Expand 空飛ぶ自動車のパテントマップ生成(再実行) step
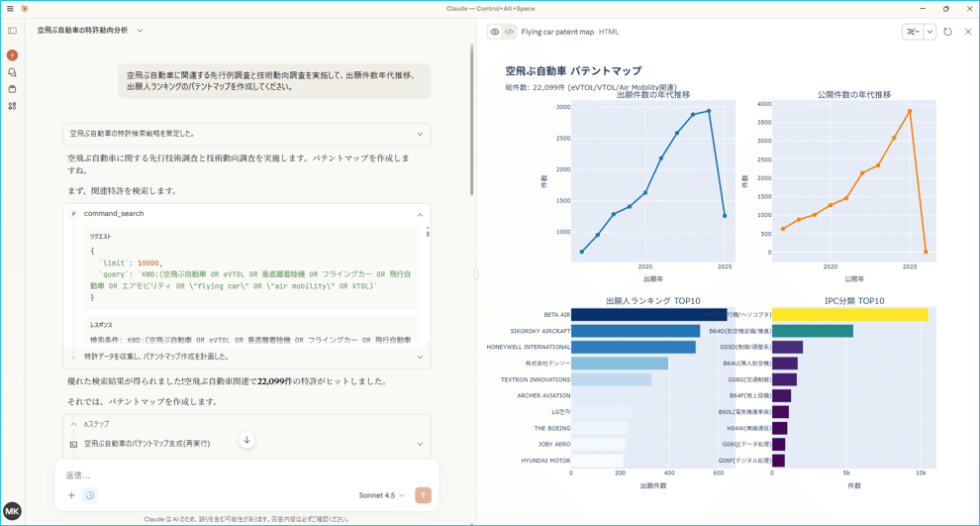Viewport: 980px width, 526px height. pyautogui.click(x=420, y=444)
